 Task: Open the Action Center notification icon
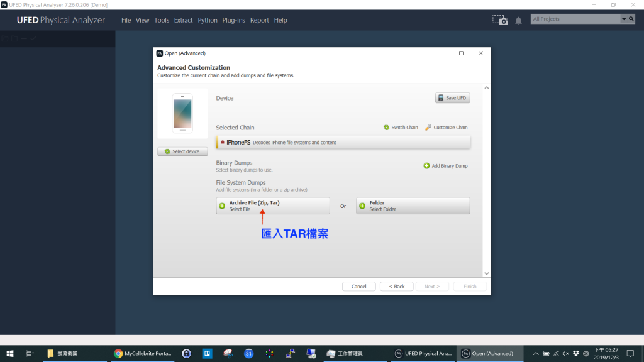coord(630,353)
